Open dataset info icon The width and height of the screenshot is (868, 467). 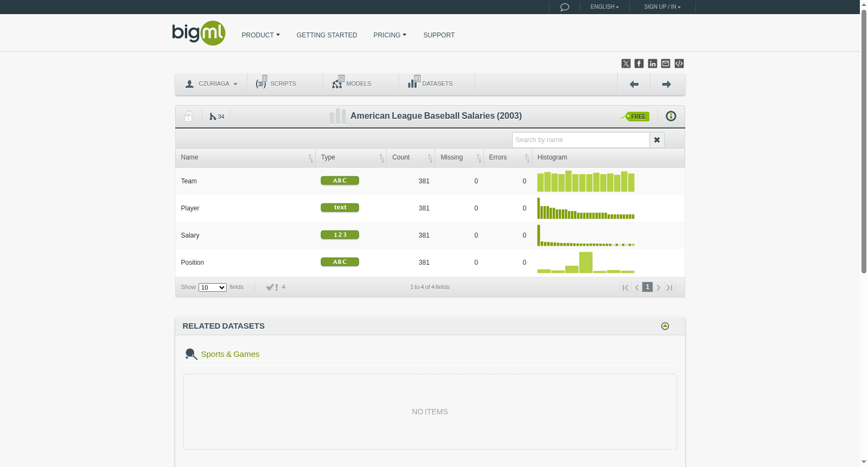pos(671,116)
